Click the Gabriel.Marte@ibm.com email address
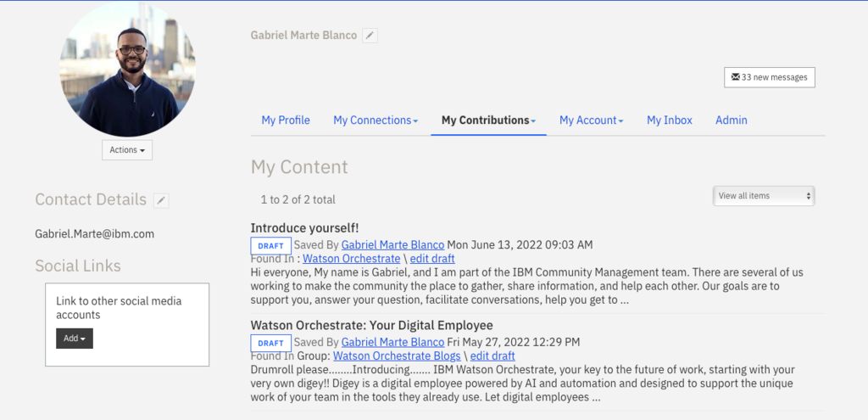868x420 pixels. [95, 234]
